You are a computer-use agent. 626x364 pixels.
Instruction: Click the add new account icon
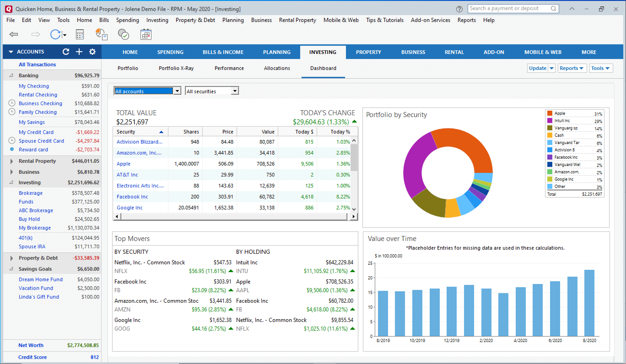coord(79,52)
